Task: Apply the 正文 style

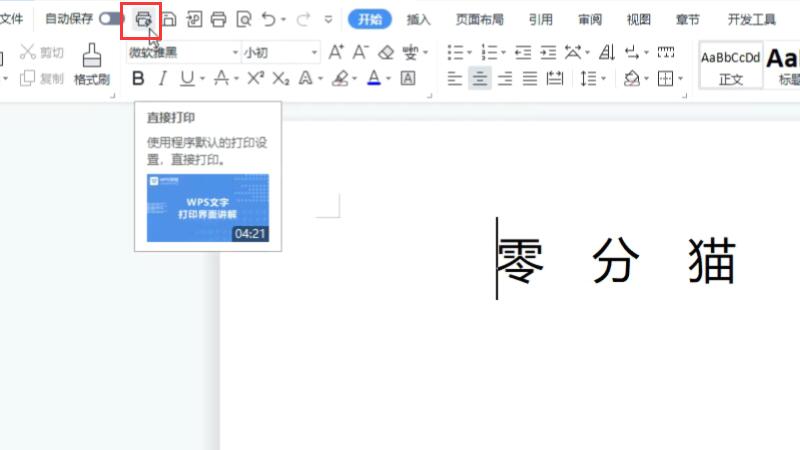Action: pos(729,67)
